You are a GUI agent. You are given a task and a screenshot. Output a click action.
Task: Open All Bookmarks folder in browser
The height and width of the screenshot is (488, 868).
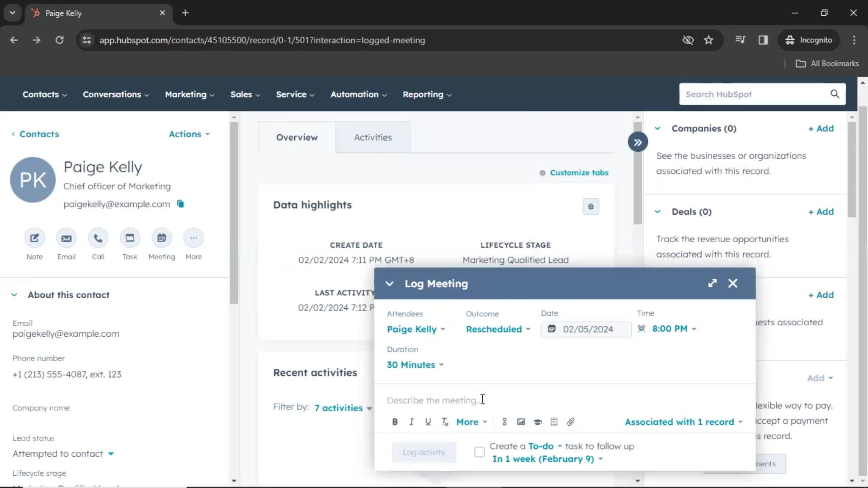point(827,64)
